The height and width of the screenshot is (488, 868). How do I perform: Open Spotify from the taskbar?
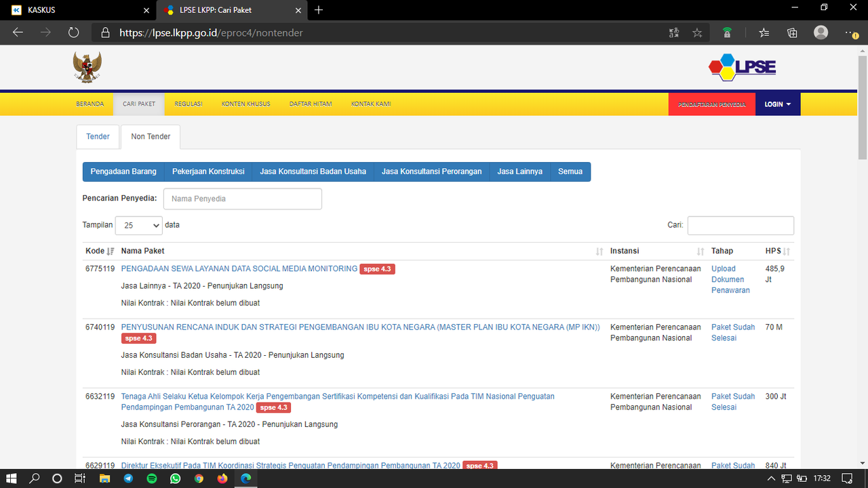[x=152, y=479]
